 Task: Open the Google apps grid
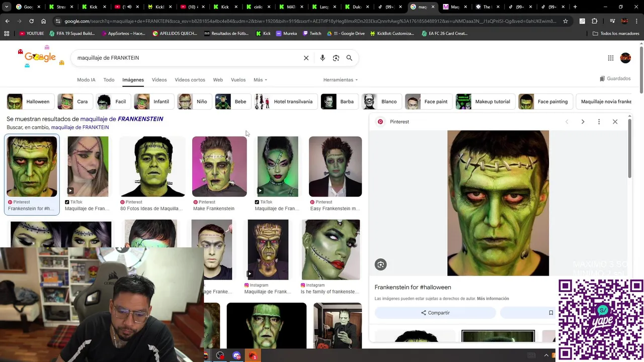click(x=611, y=58)
